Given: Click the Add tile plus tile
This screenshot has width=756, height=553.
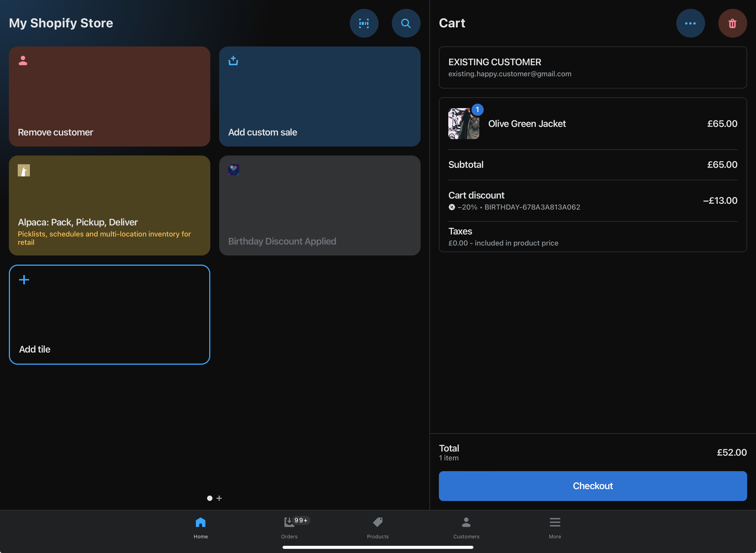Looking at the screenshot, I should point(110,314).
